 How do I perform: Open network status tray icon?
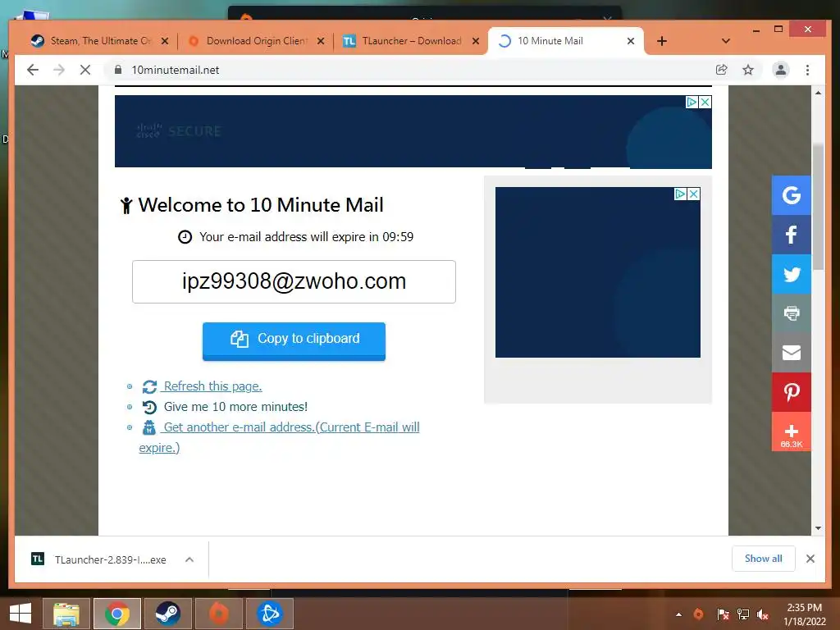click(743, 614)
